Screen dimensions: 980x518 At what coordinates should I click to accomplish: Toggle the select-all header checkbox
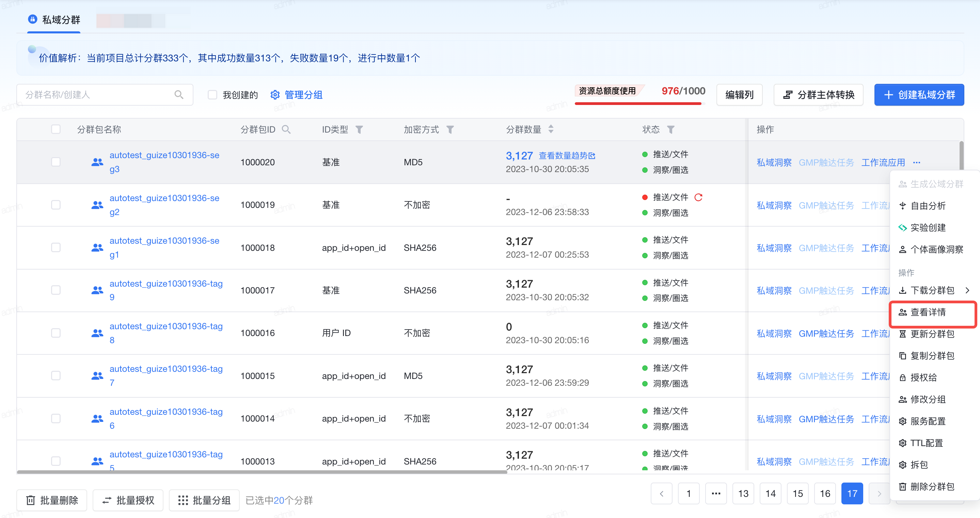click(x=56, y=129)
